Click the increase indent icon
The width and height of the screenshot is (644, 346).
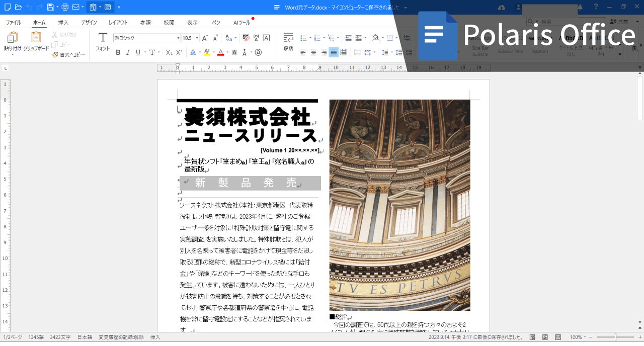pos(358,38)
